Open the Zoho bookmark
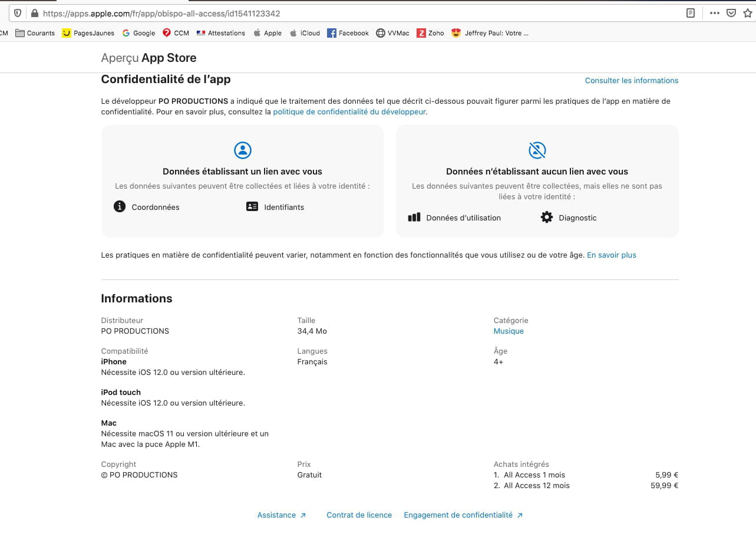756x540 pixels. tap(430, 33)
